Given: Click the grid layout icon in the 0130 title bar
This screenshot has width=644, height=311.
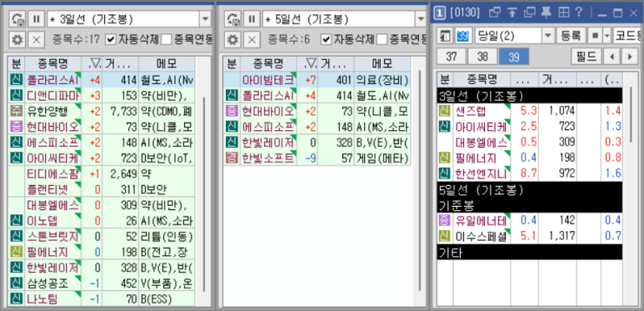Looking at the screenshot, I should point(563,13).
